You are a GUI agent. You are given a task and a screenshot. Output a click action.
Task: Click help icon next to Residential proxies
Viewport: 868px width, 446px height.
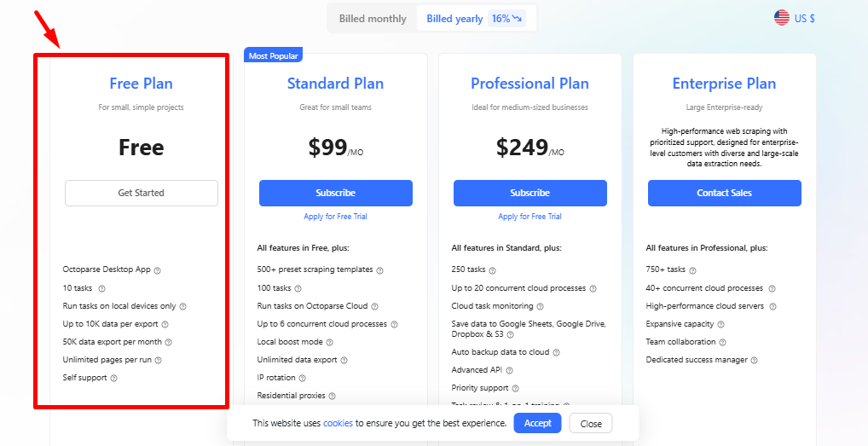point(332,397)
